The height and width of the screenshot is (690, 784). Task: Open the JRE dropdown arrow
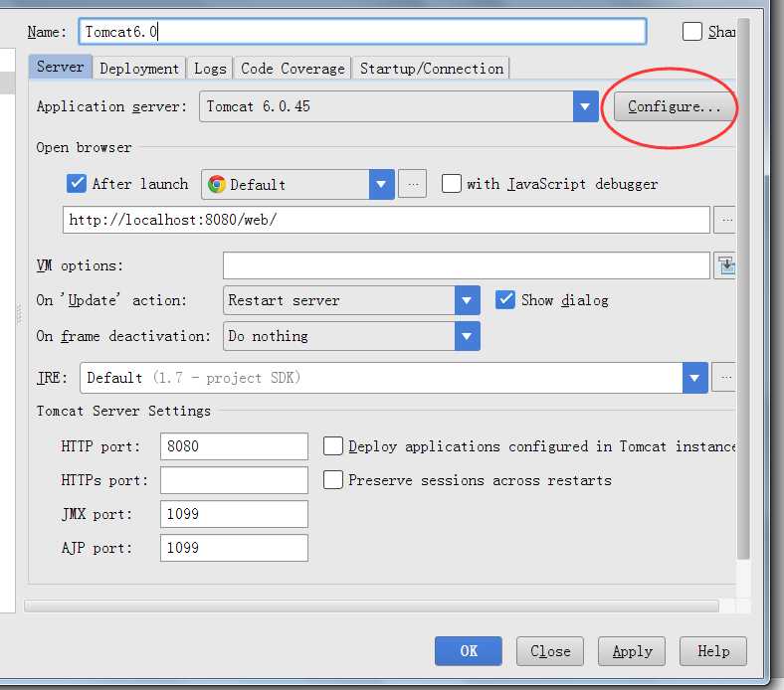point(695,378)
